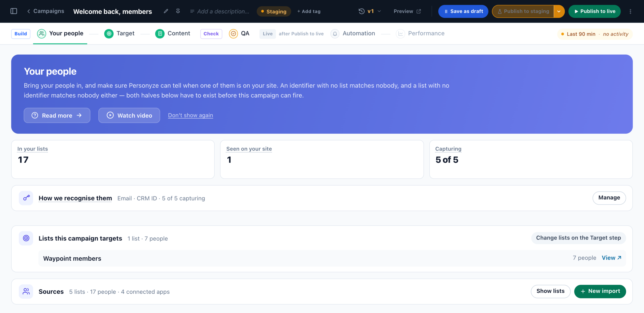Click Add tag

tap(309, 11)
